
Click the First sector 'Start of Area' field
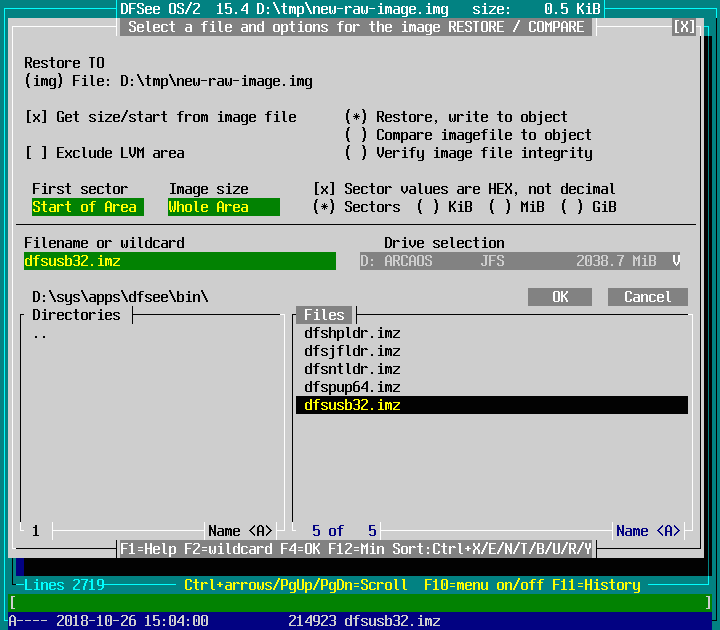(x=84, y=207)
